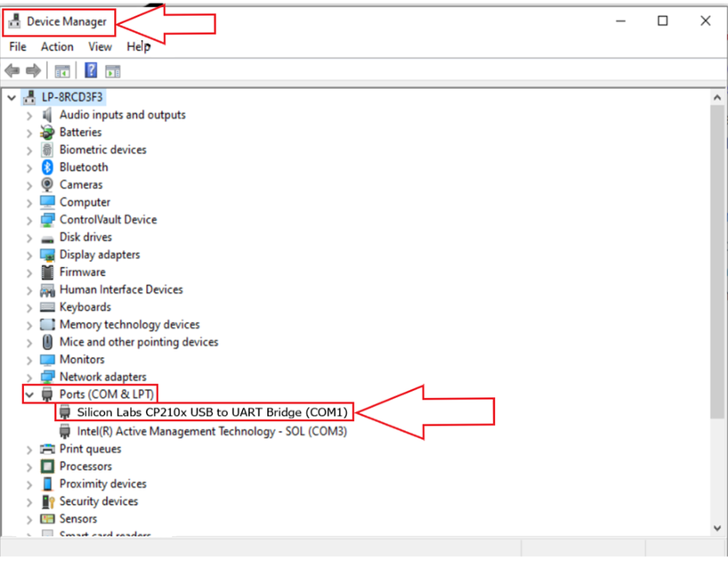Click the Batteries category icon
Screen dimensions: 728x561
click(x=48, y=133)
